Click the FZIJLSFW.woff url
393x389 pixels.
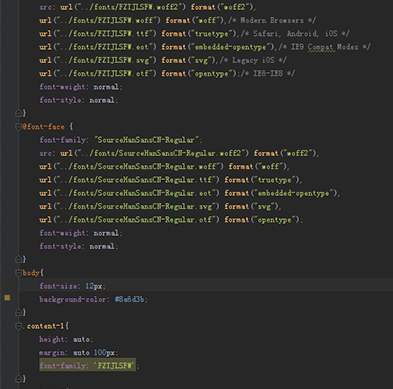pos(100,20)
